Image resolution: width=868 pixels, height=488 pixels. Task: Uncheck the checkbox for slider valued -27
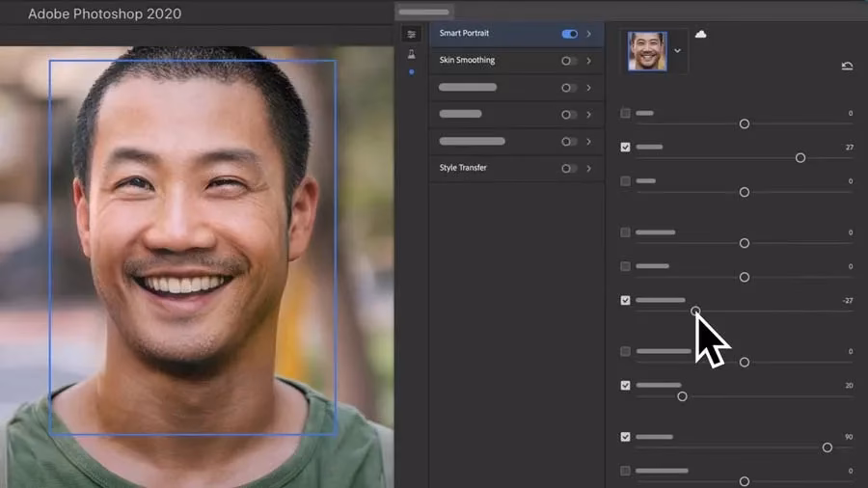click(x=625, y=300)
